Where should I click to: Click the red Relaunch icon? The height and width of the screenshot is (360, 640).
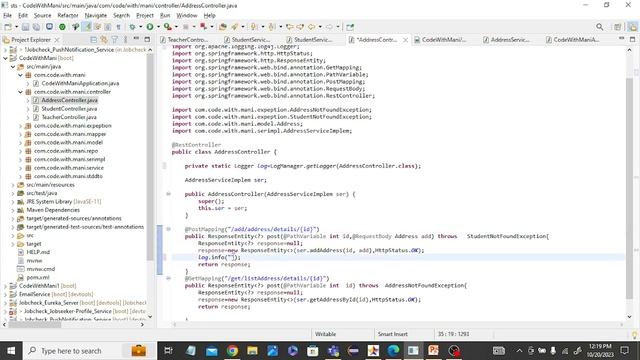(x=203, y=27)
